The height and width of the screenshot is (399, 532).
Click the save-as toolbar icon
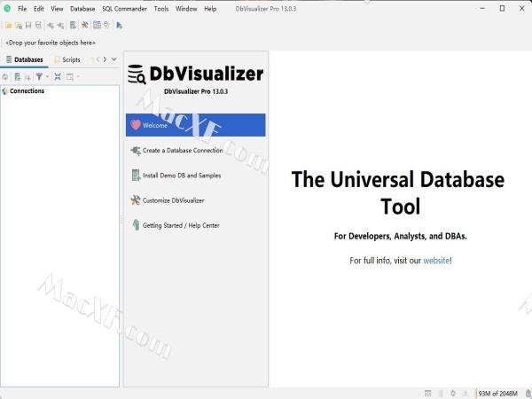38,25
